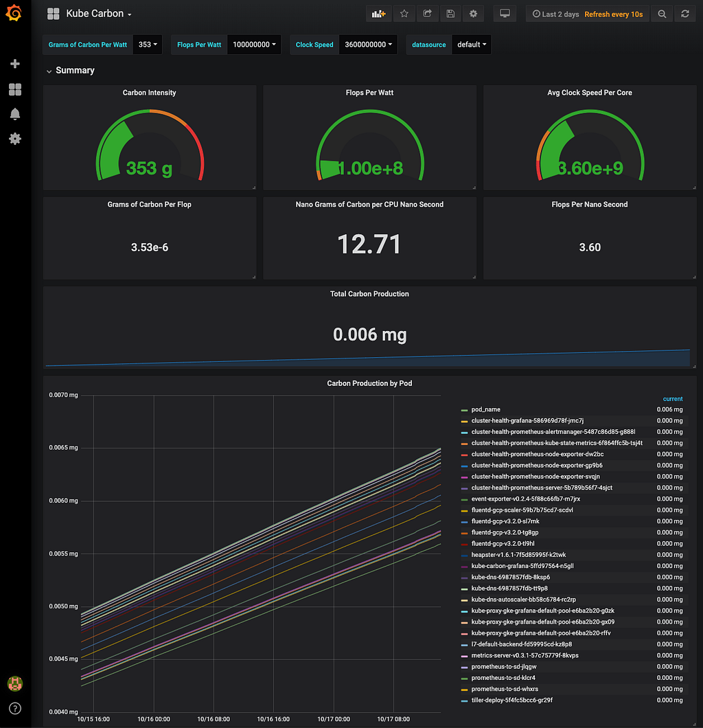Collapse the Summary row

(71, 71)
